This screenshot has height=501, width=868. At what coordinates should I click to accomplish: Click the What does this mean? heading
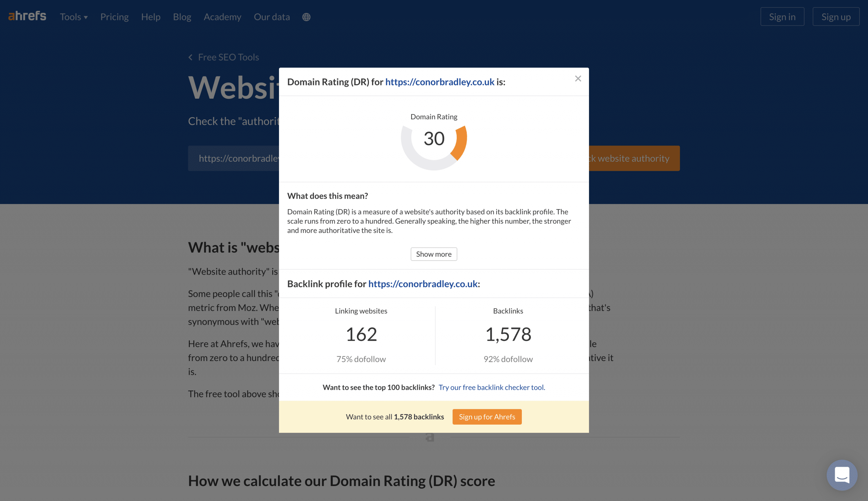coord(328,196)
